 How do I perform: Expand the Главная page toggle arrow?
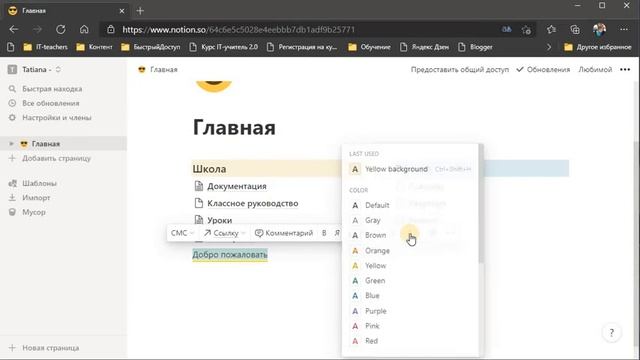11,144
